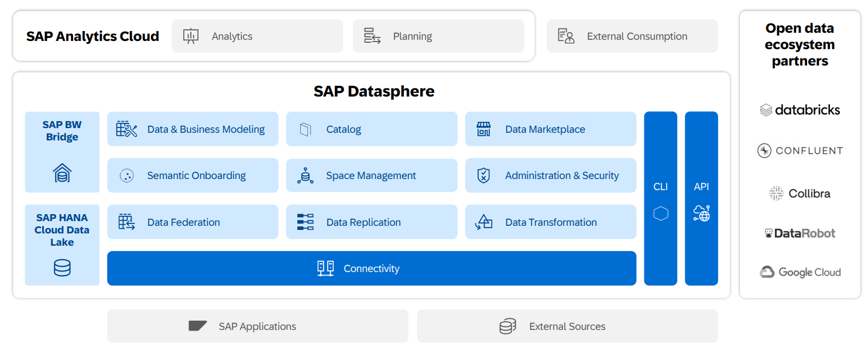Select the Data Transformation label
This screenshot has height=351, width=868.
551,222
